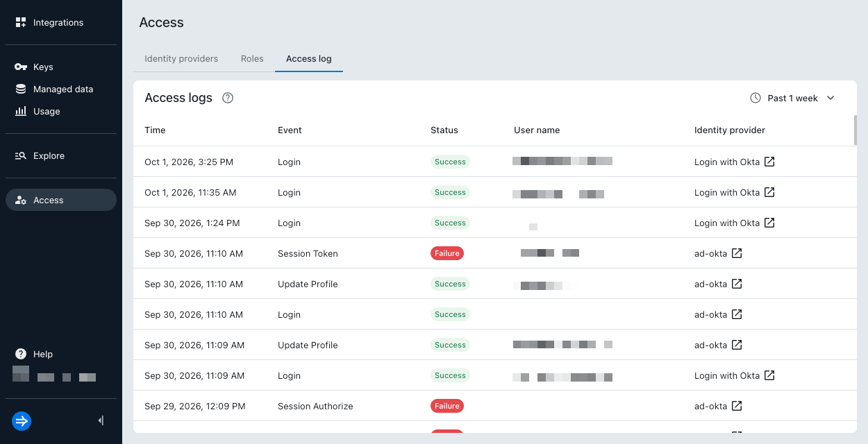The height and width of the screenshot is (444, 868).
Task: Click "Oct 1, 2026, 11:35 AM" time cell
Action: pyautogui.click(x=190, y=192)
